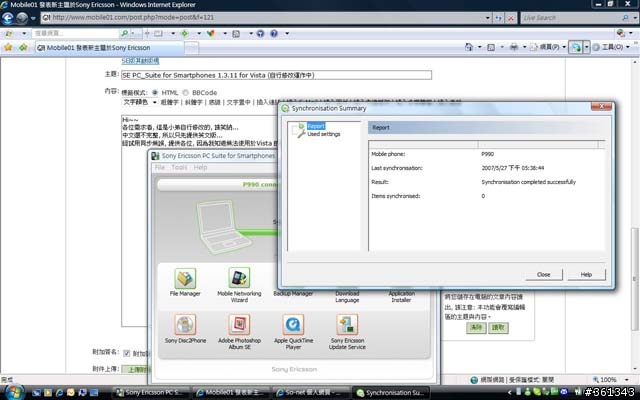The height and width of the screenshot is (400, 640).
Task: Click the toolbar search box field
Action: [76, 33]
